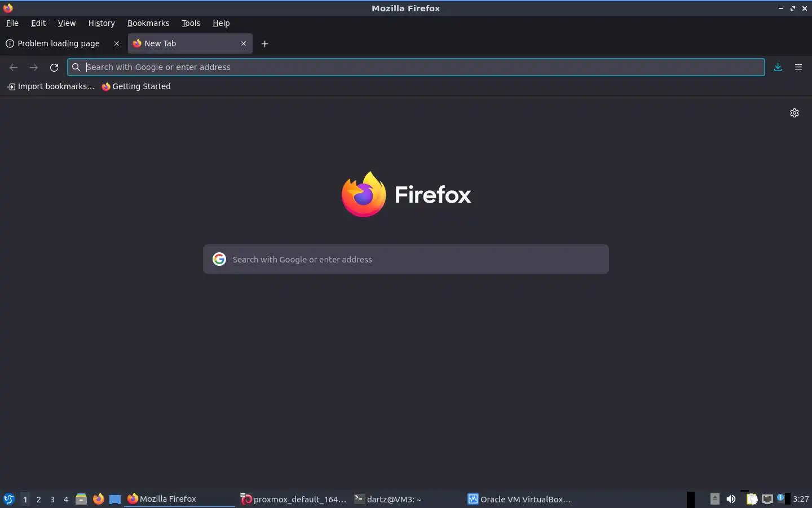
Task: Reload the current page
Action: pos(54,67)
